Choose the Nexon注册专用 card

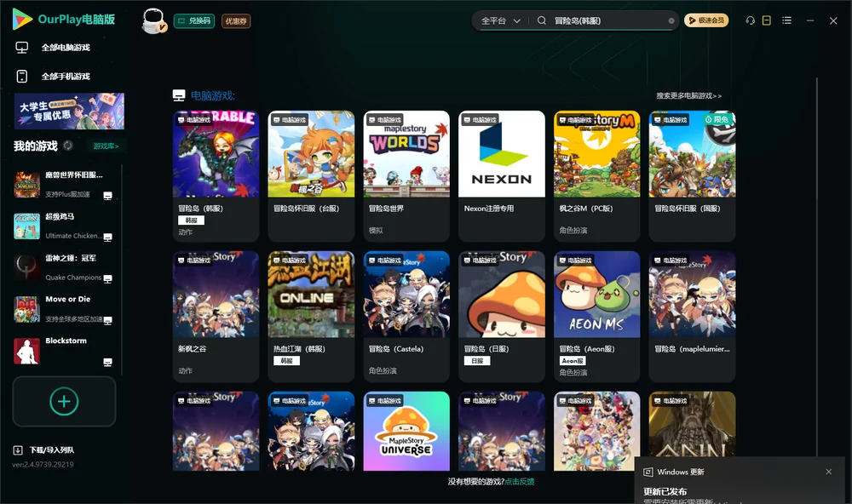click(502, 176)
